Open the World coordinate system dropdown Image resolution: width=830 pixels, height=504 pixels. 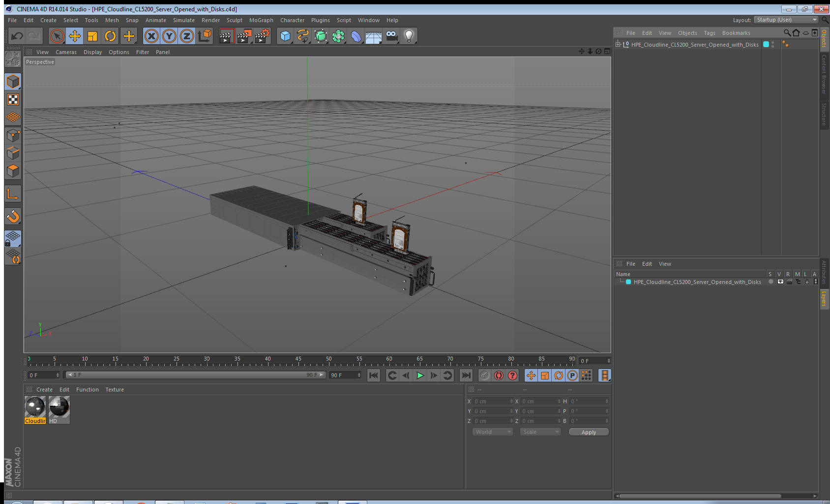tap(493, 432)
